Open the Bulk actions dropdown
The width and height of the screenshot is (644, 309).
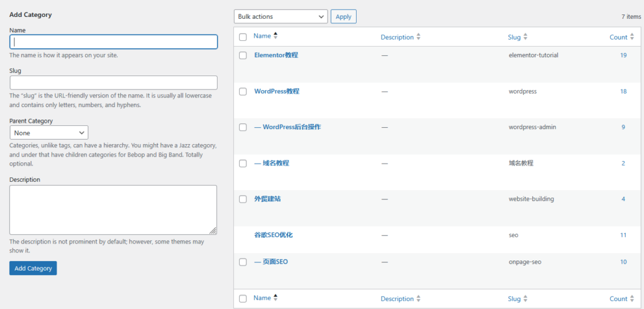(280, 16)
